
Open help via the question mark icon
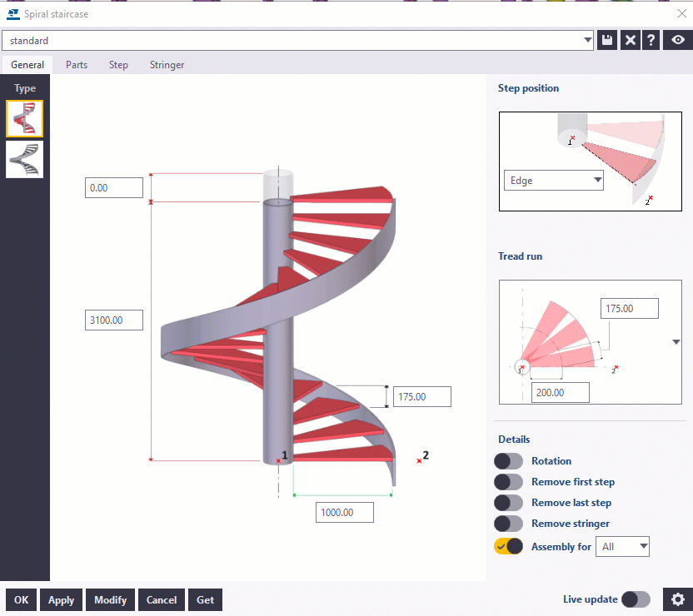651,40
